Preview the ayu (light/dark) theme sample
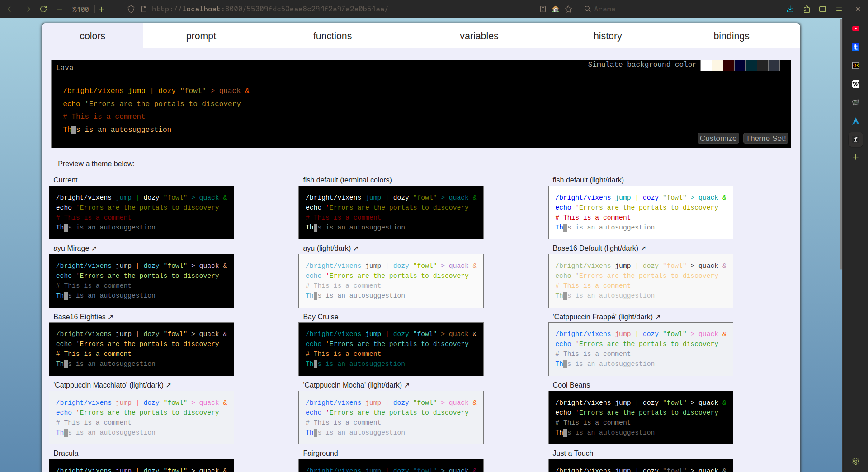The image size is (868, 472). 391,281
